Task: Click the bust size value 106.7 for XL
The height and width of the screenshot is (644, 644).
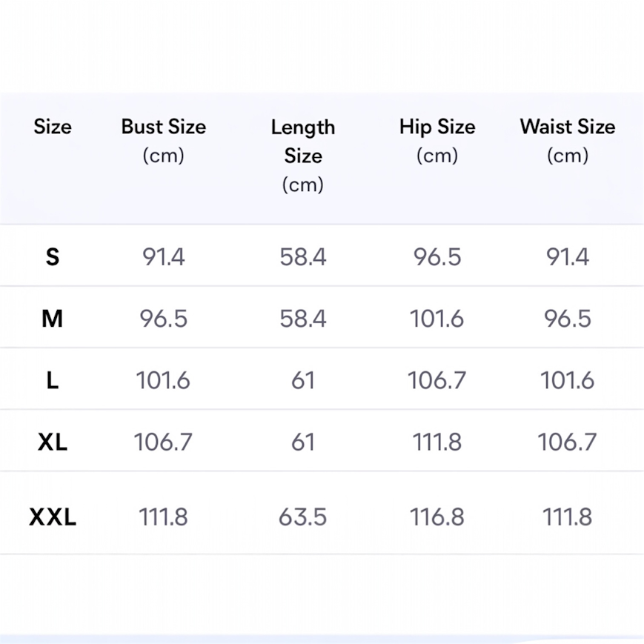Action: pos(163,442)
